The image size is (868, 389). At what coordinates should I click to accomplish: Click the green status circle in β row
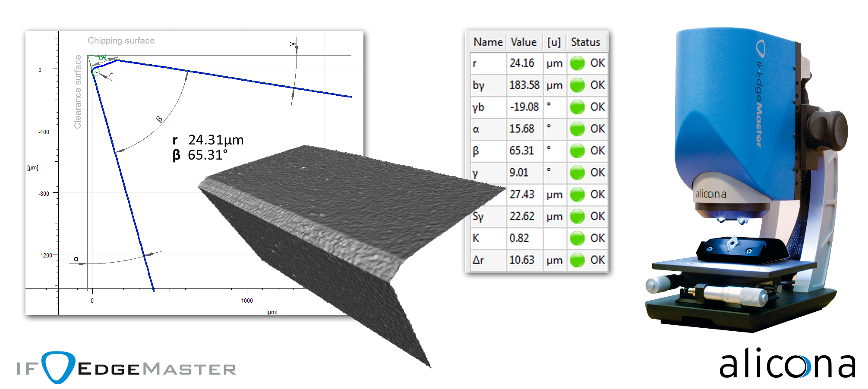click(x=577, y=151)
